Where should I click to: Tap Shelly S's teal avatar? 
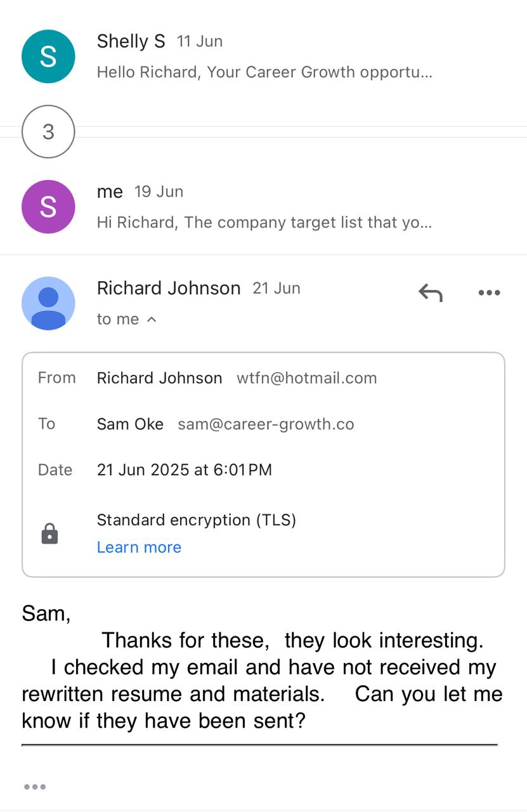click(48, 56)
